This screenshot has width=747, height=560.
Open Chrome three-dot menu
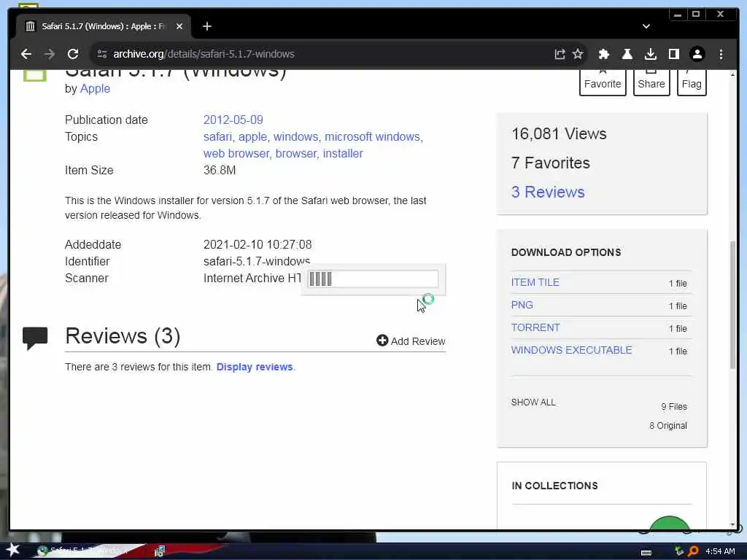pos(721,54)
